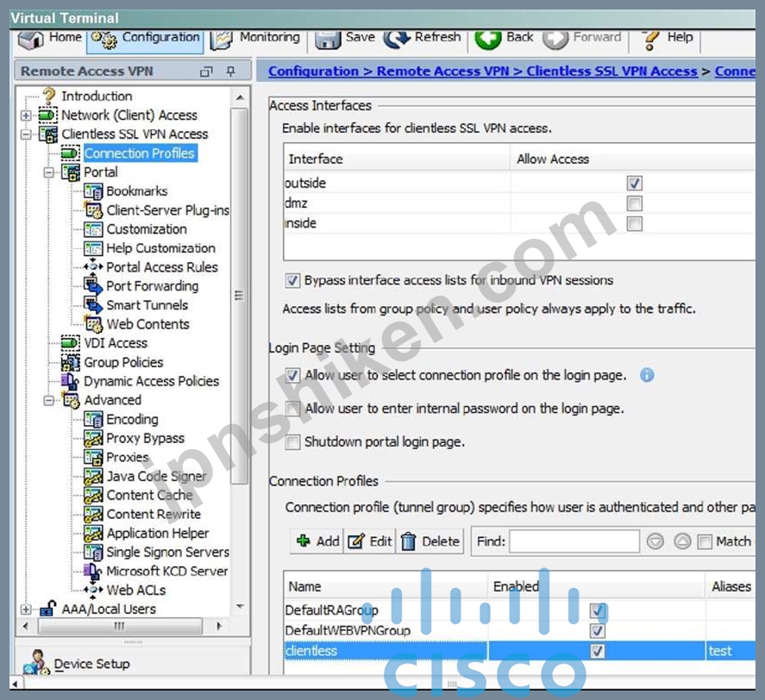Click the Microsoft KCD Server icon
The height and width of the screenshot is (700, 765).
click(x=92, y=571)
